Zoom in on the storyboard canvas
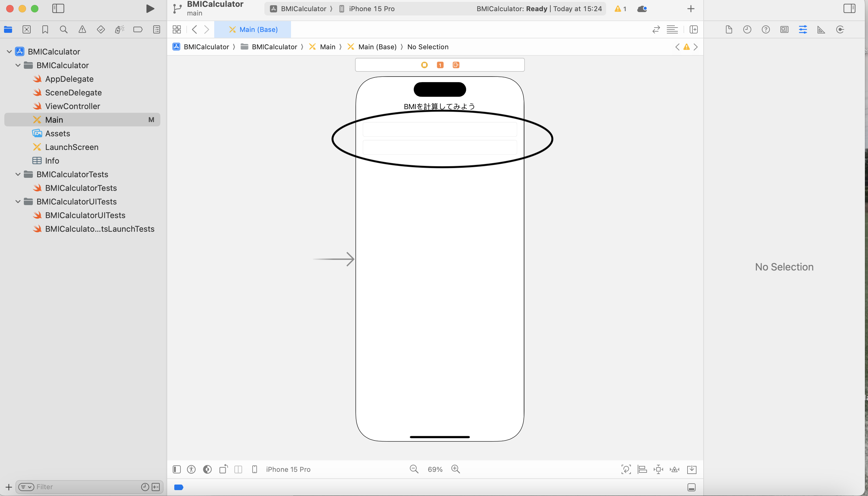The height and width of the screenshot is (496, 868). pos(455,469)
